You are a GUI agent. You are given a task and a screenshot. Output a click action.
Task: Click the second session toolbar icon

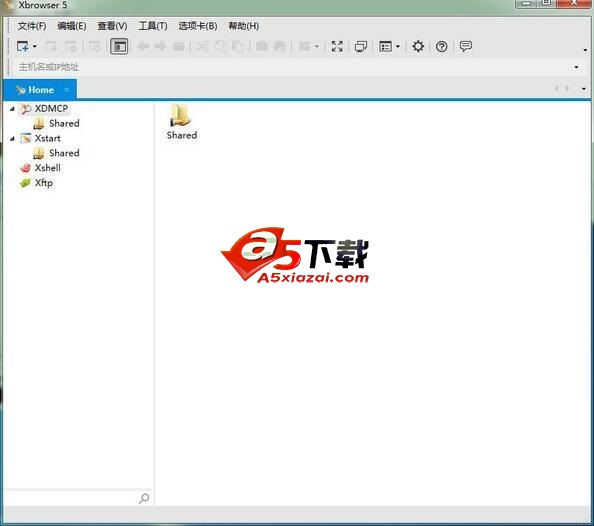(51, 46)
